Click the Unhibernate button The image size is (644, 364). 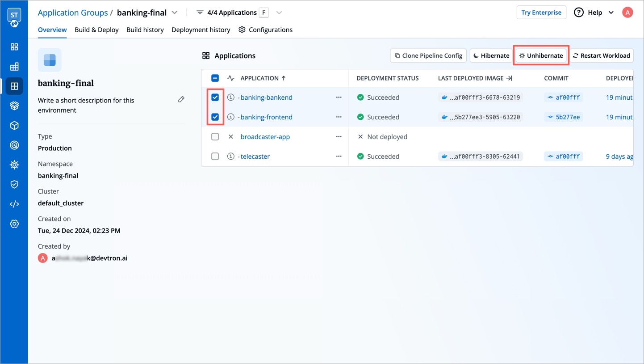(541, 56)
